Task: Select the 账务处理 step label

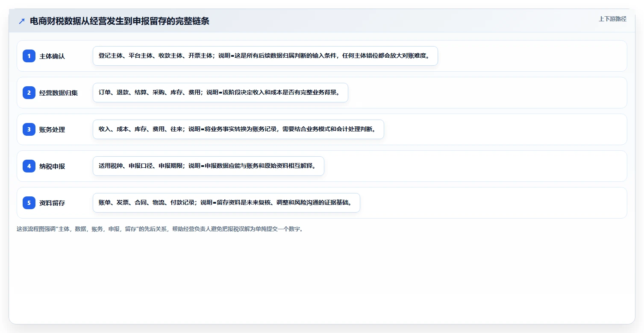Action: 52,129
